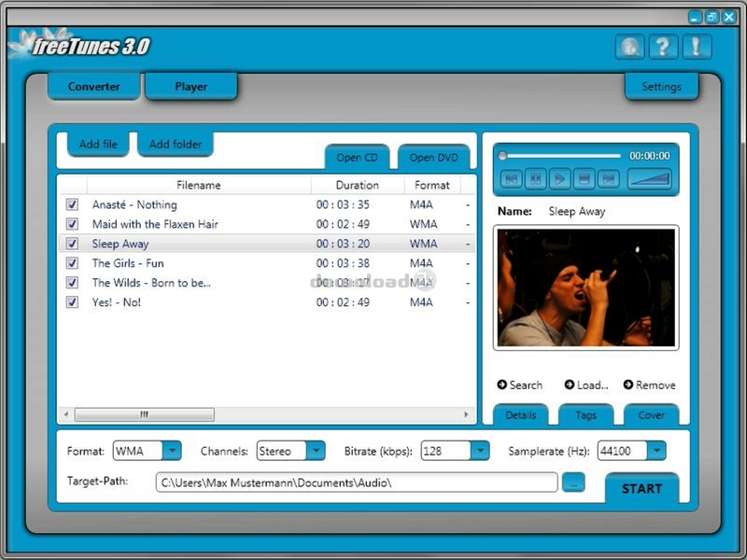The image size is (747, 560).
Task: Skip to the previous track
Action: 511,178
